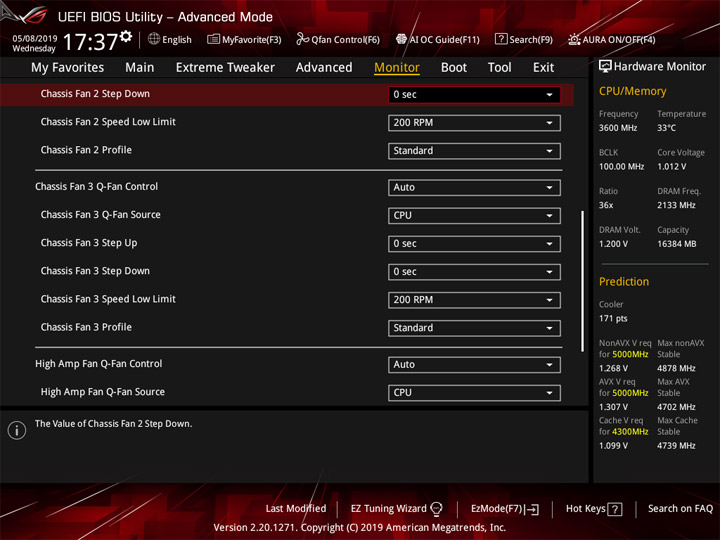Switch to the Main tab
Viewport: 720px width, 540px height.
[x=140, y=68]
